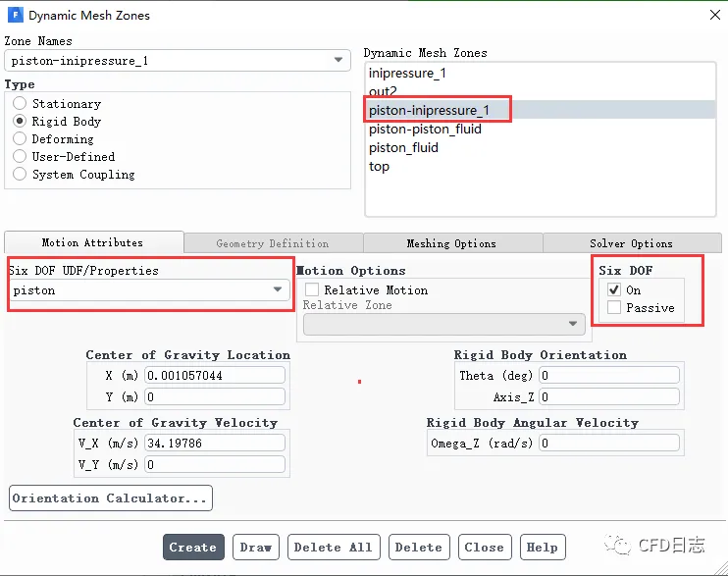
Task: Click the V_X velocity input field
Action: tap(215, 443)
